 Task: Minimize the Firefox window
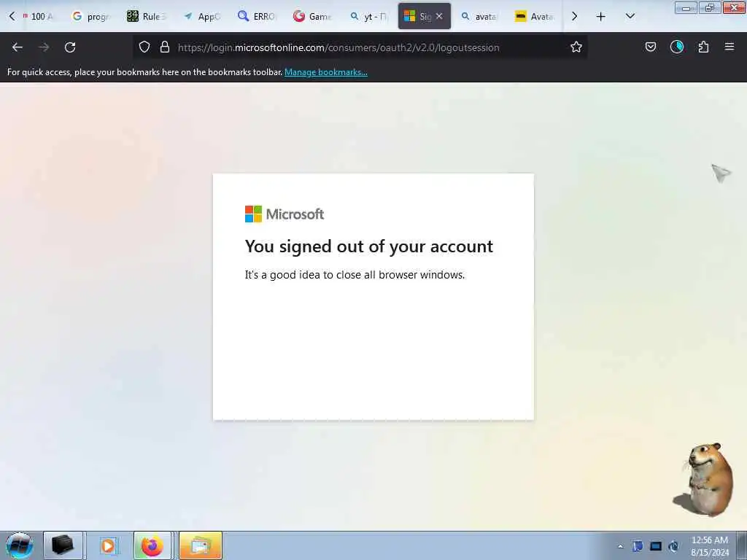click(x=686, y=7)
